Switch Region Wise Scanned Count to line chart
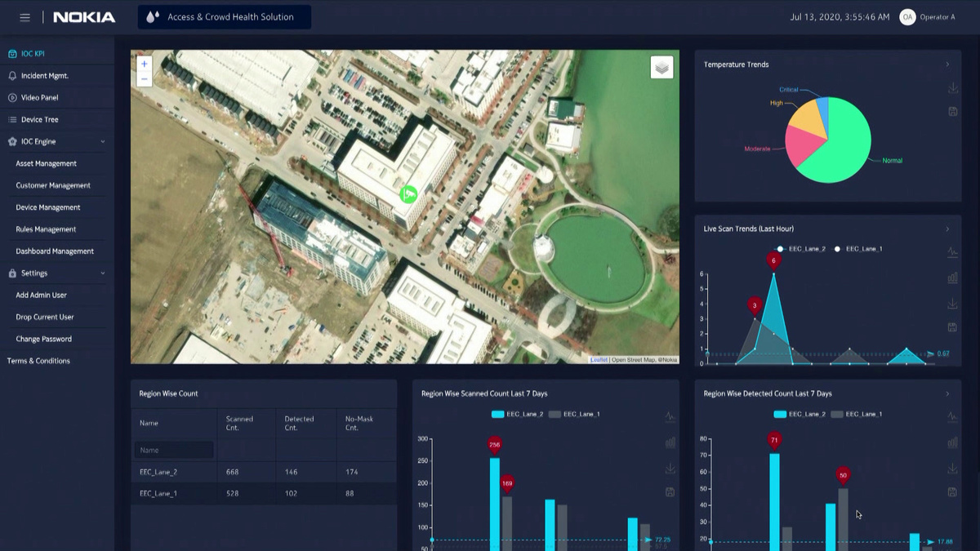980x551 pixels. click(670, 417)
